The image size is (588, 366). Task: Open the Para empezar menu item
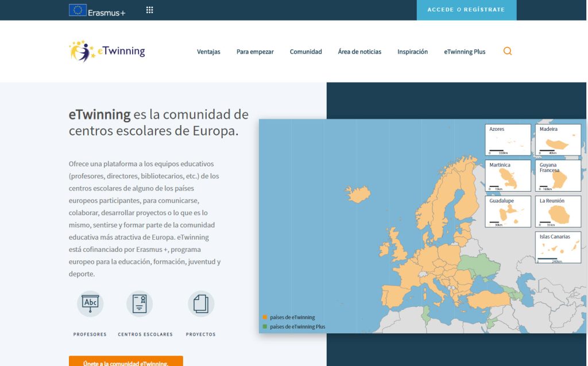[255, 52]
